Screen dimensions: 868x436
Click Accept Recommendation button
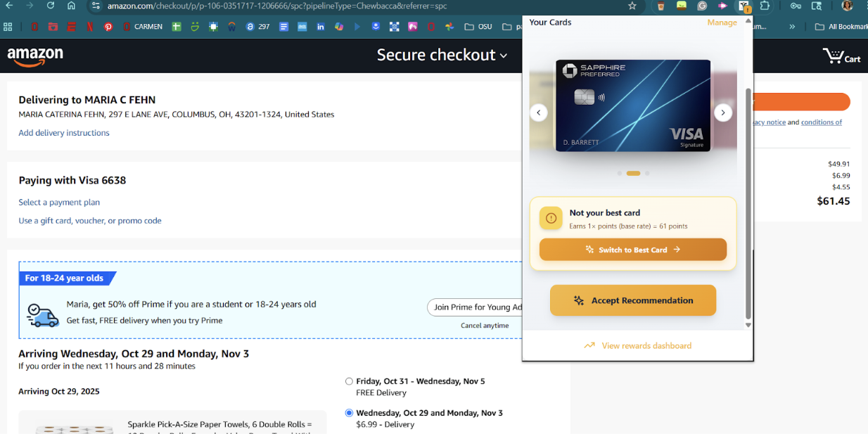point(633,300)
